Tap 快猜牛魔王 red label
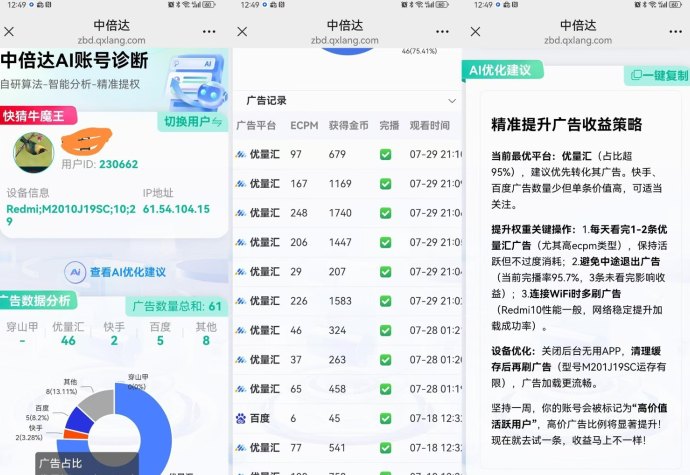 click(38, 116)
